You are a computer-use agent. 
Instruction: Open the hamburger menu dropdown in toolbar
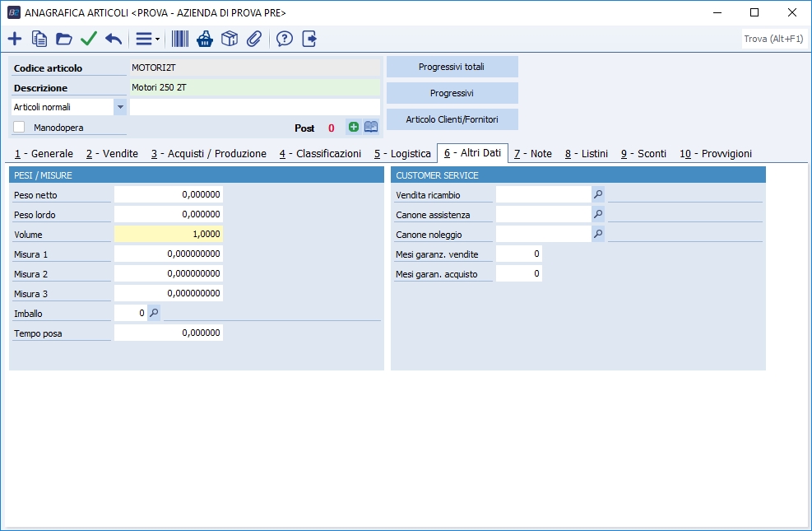[147, 39]
